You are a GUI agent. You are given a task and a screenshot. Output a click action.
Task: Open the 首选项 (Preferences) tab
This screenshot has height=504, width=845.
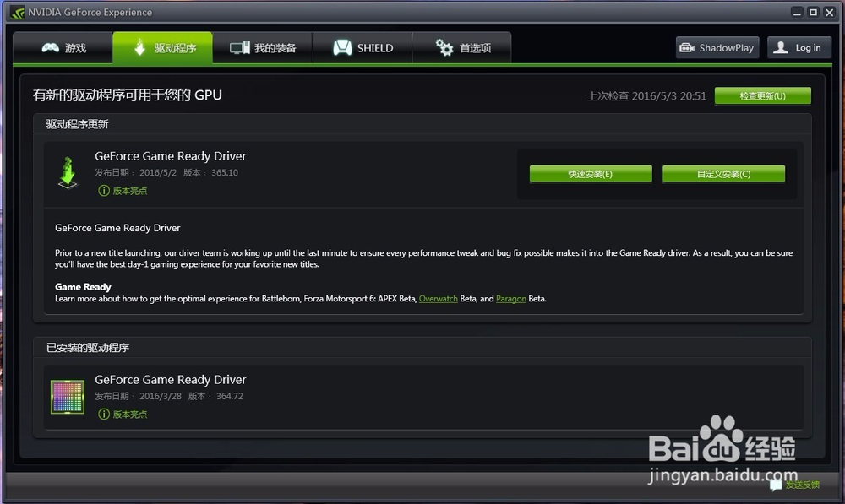462,48
